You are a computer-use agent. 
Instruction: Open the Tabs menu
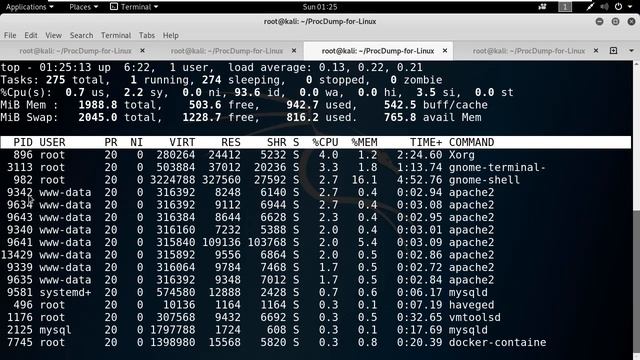point(147,36)
